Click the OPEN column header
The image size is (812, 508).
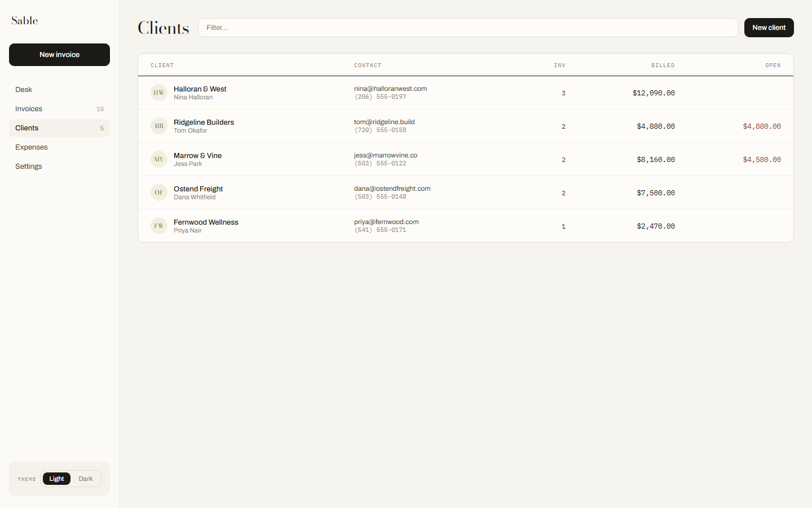click(x=773, y=65)
